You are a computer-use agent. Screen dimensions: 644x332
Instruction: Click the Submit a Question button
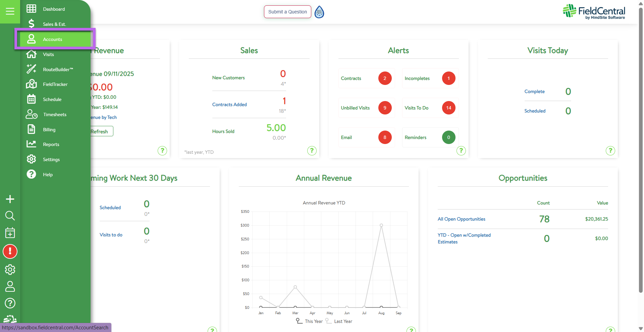[287, 12]
